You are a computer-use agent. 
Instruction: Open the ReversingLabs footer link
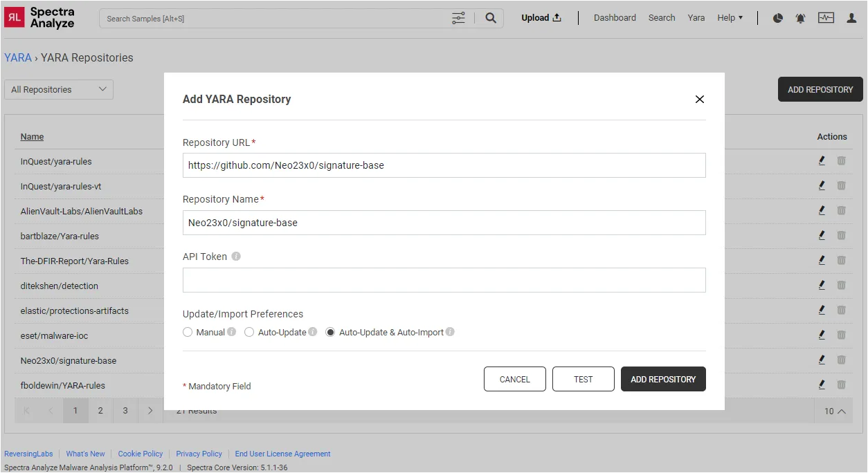click(x=28, y=454)
